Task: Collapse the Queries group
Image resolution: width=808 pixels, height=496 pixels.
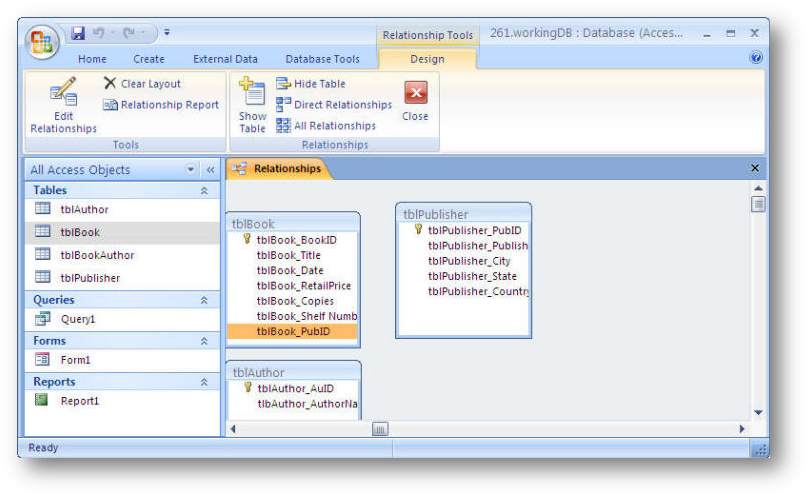Action: (x=204, y=300)
